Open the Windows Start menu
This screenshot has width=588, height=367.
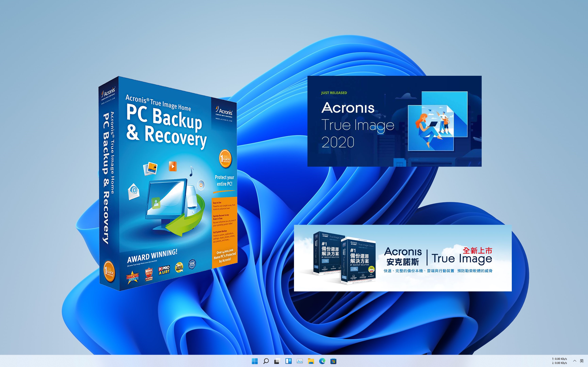tap(255, 361)
